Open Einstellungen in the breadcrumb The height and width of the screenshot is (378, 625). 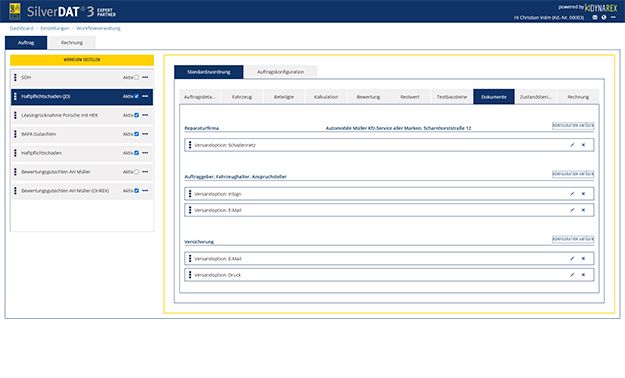pyautogui.click(x=55, y=28)
